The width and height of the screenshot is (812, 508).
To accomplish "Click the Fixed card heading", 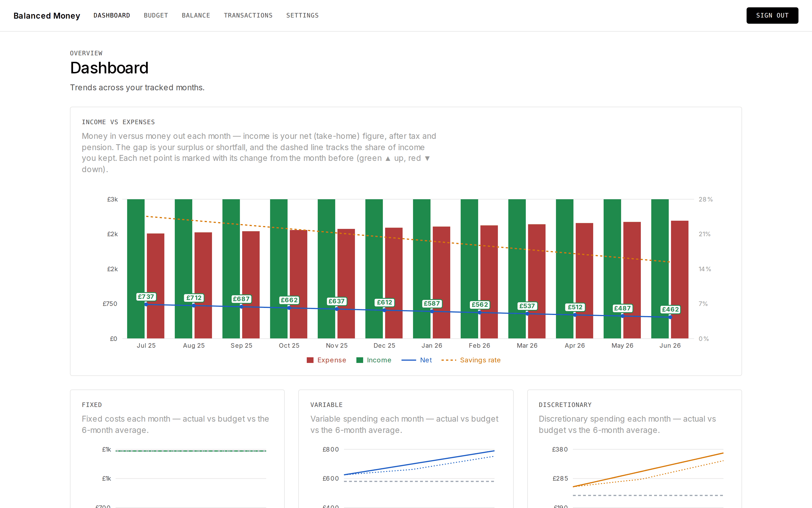I will [92, 405].
